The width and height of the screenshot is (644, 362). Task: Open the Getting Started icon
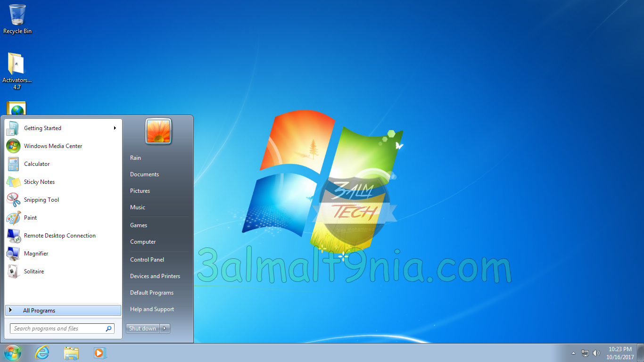coord(13,128)
